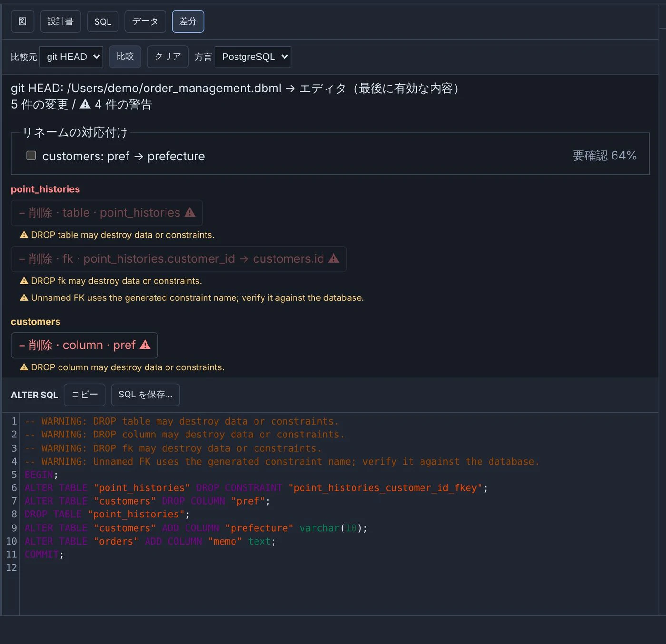
Task: Click the ALTER SQL label
Action: (34, 395)
